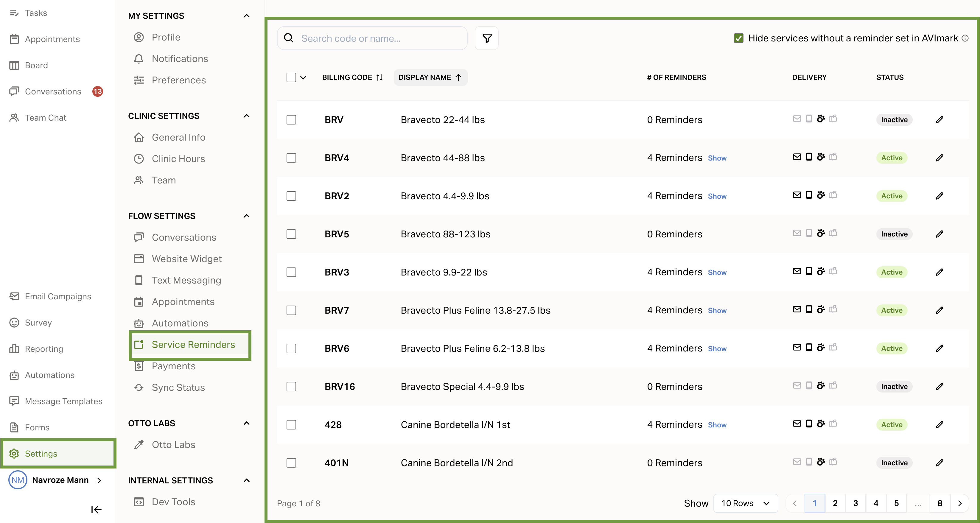This screenshot has width=980, height=523.
Task: Click the postcard delivery icon for BRV7
Action: [833, 309]
